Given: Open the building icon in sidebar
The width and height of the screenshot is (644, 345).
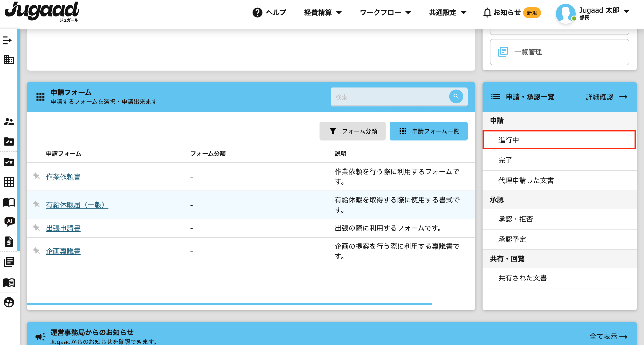Looking at the screenshot, I should (x=9, y=60).
